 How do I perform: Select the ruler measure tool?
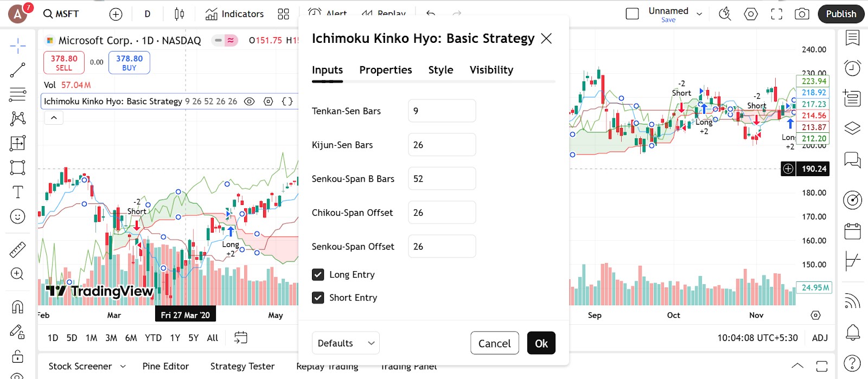click(x=18, y=249)
